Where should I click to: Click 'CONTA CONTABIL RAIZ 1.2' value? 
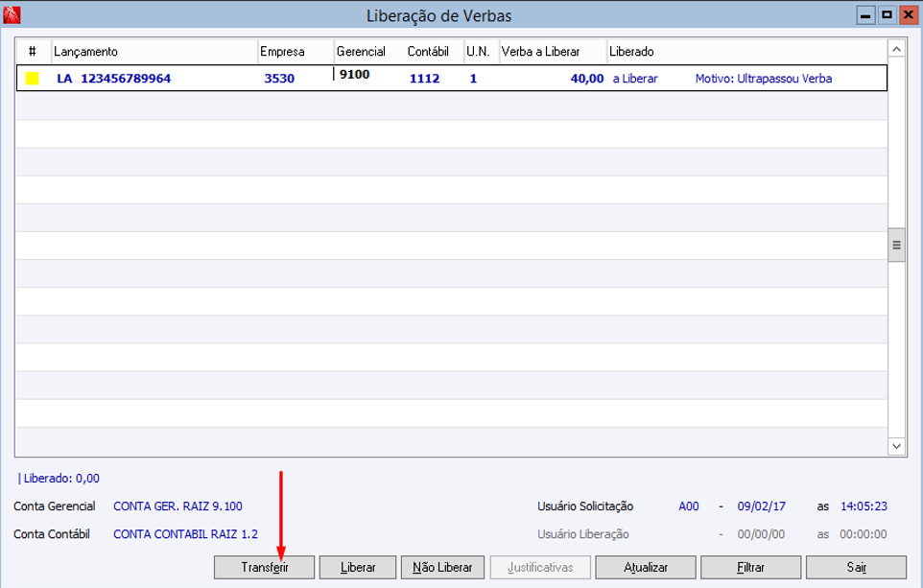(185, 534)
